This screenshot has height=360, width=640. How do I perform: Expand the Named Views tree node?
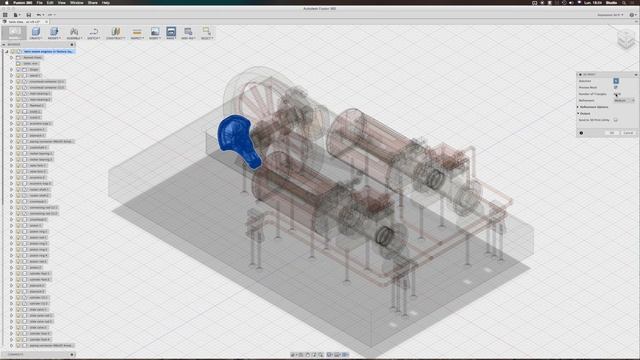click(11, 58)
